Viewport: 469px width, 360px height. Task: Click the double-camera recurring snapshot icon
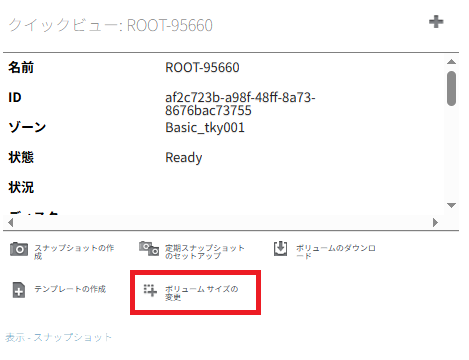[149, 249]
